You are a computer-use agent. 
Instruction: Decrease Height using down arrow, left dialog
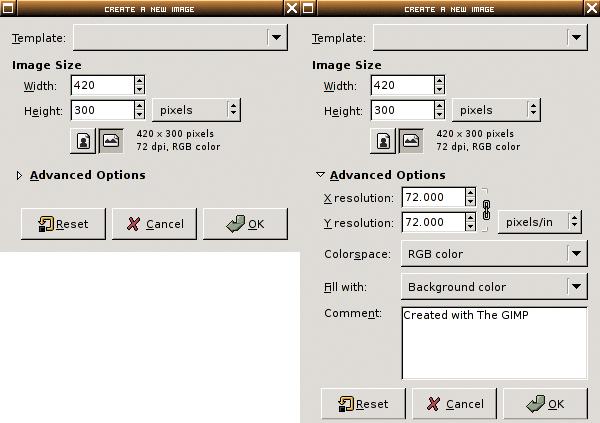(x=139, y=115)
